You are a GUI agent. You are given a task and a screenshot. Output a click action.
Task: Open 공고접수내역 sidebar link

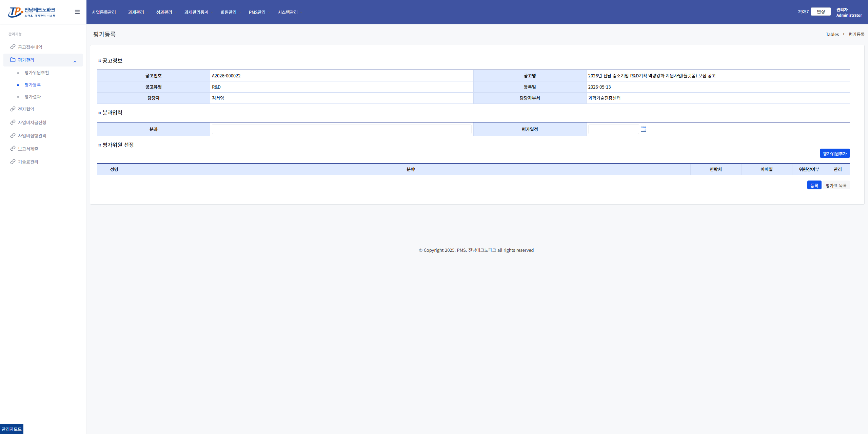point(30,47)
